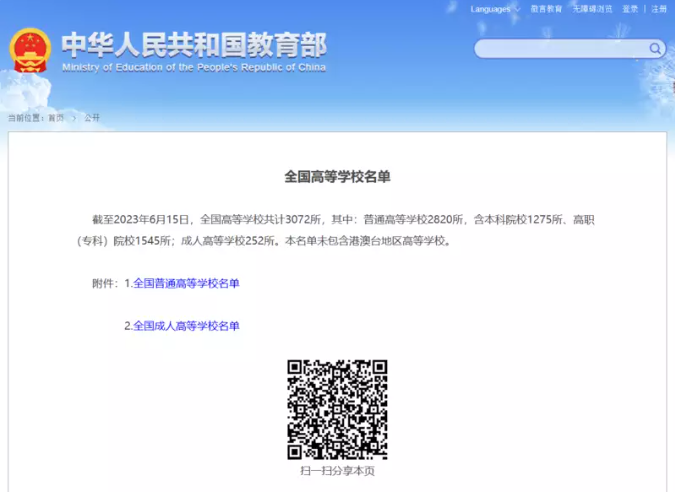Click the 登录 login link
Image resolution: width=675 pixels, height=501 pixels.
pyautogui.click(x=630, y=9)
